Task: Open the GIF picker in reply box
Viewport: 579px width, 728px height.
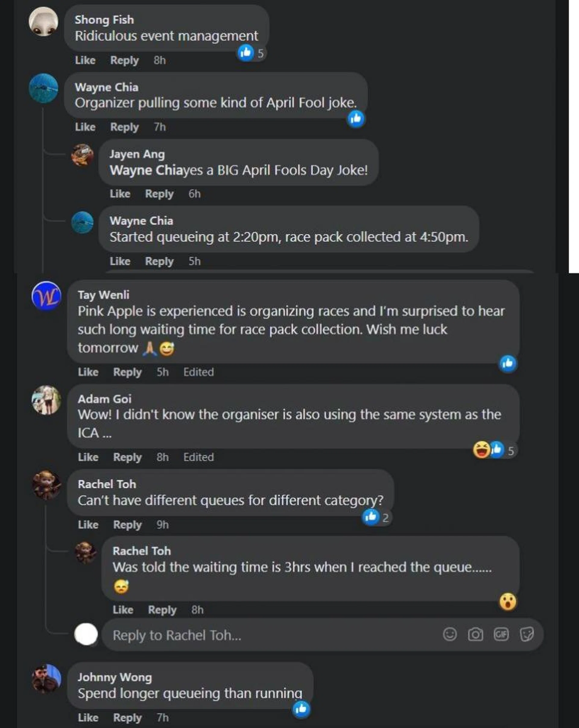Action: (x=501, y=634)
